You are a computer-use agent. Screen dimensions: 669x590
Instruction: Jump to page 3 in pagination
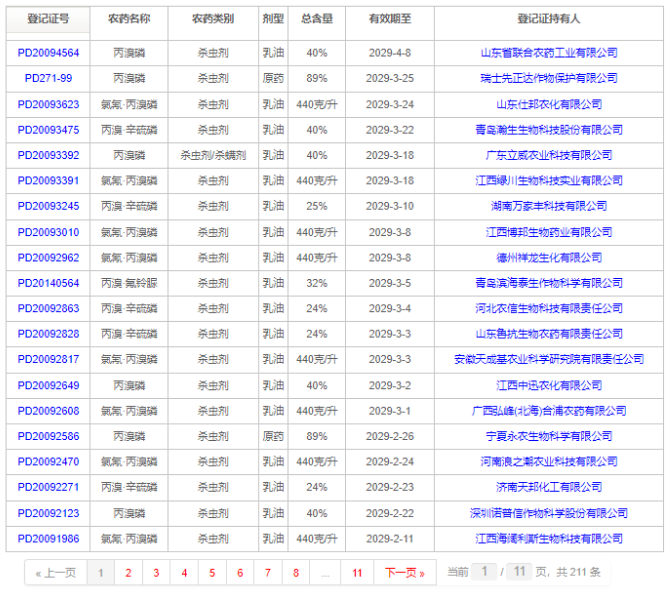[x=156, y=573]
